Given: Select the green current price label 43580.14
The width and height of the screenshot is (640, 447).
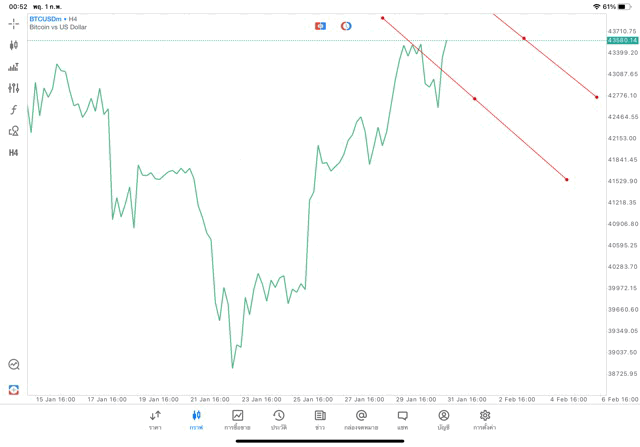Looking at the screenshot, I should tap(621, 40).
